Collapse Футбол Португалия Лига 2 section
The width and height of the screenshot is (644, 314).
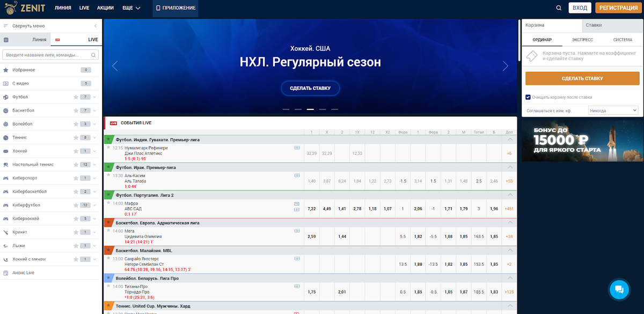510,195
